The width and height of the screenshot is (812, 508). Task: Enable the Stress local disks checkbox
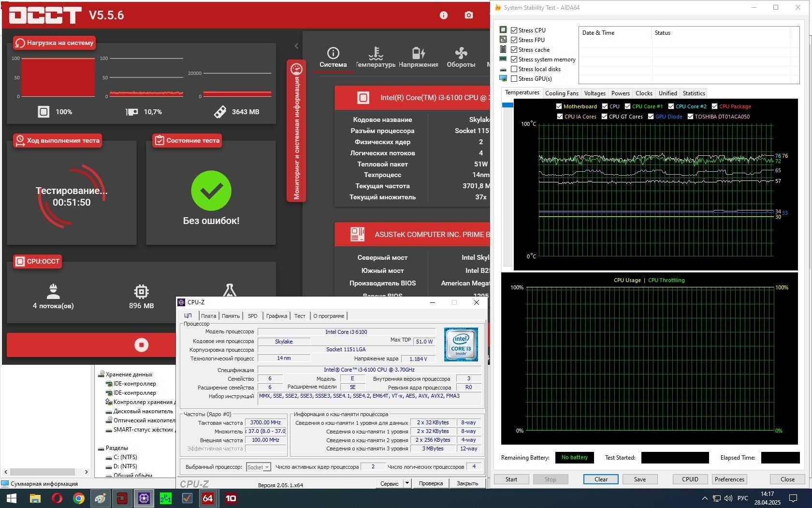(514, 69)
